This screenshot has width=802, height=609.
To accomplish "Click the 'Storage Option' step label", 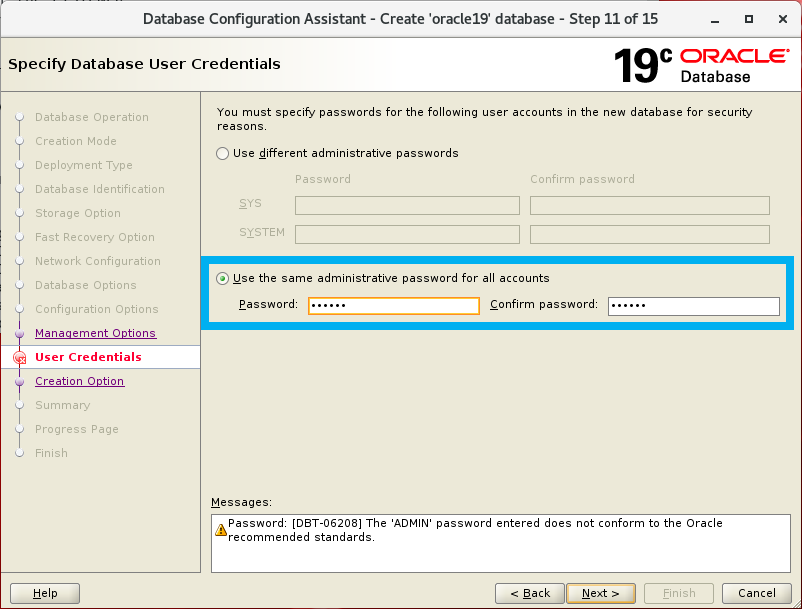I will (x=78, y=213).
